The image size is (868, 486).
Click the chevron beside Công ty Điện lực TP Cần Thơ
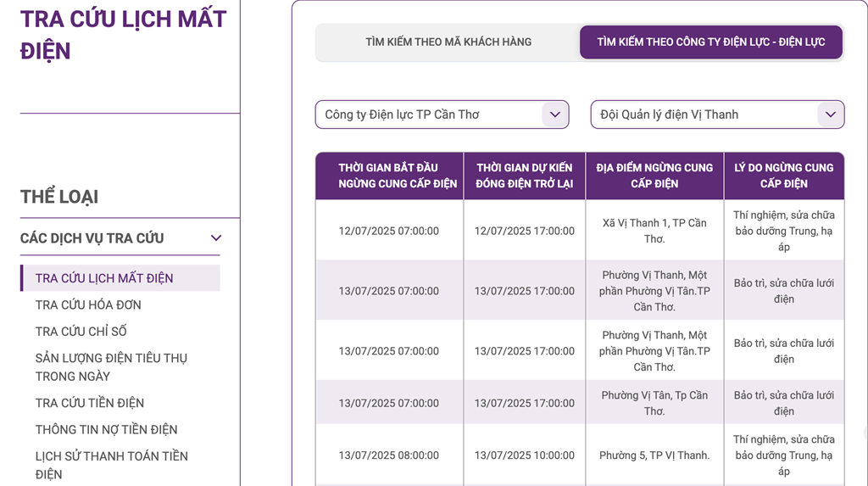pos(555,115)
